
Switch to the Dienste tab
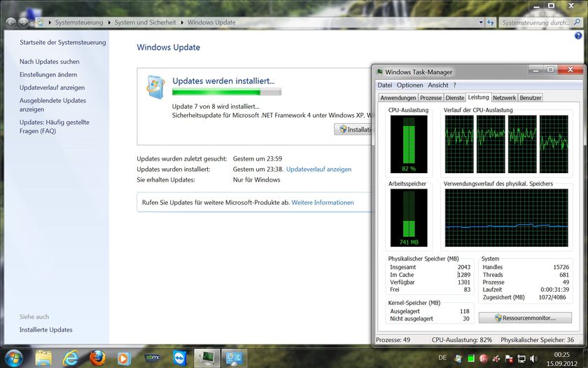tap(454, 97)
